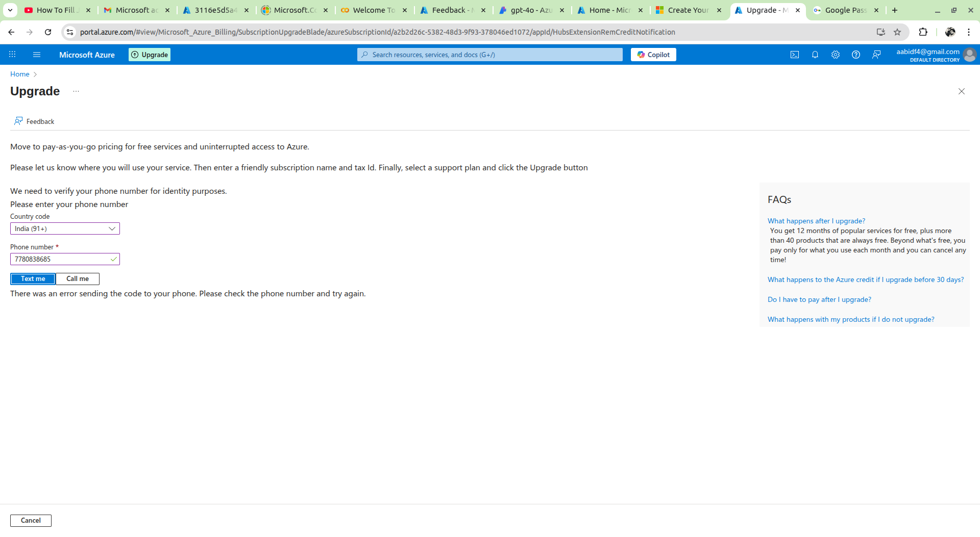980x537 pixels.
Task: Open the Chrome three-dot menu
Action: (969, 32)
